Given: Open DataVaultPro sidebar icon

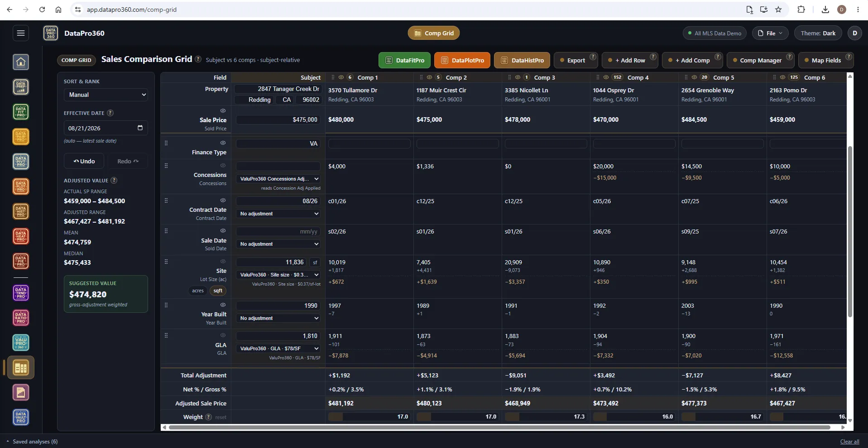Looking at the screenshot, I should [21, 417].
